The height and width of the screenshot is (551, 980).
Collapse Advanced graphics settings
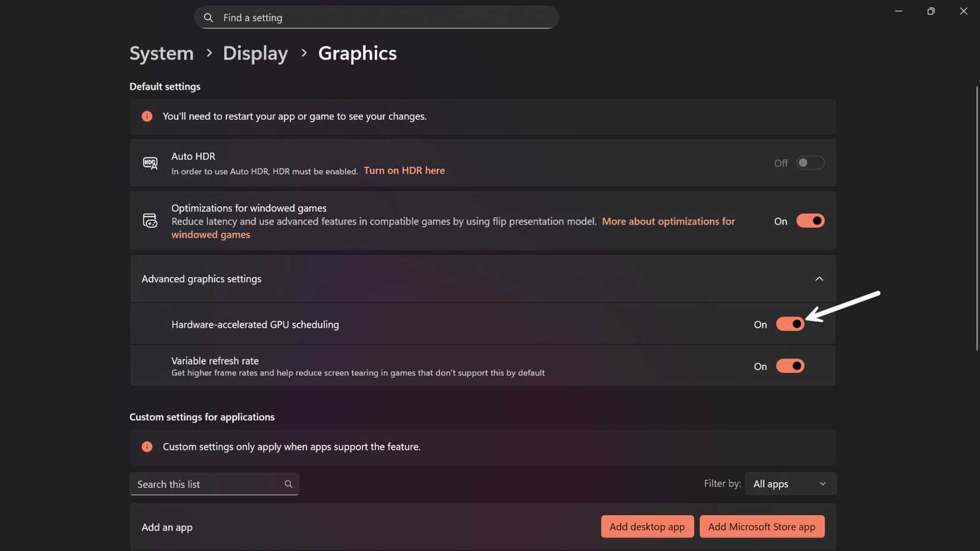click(x=819, y=278)
